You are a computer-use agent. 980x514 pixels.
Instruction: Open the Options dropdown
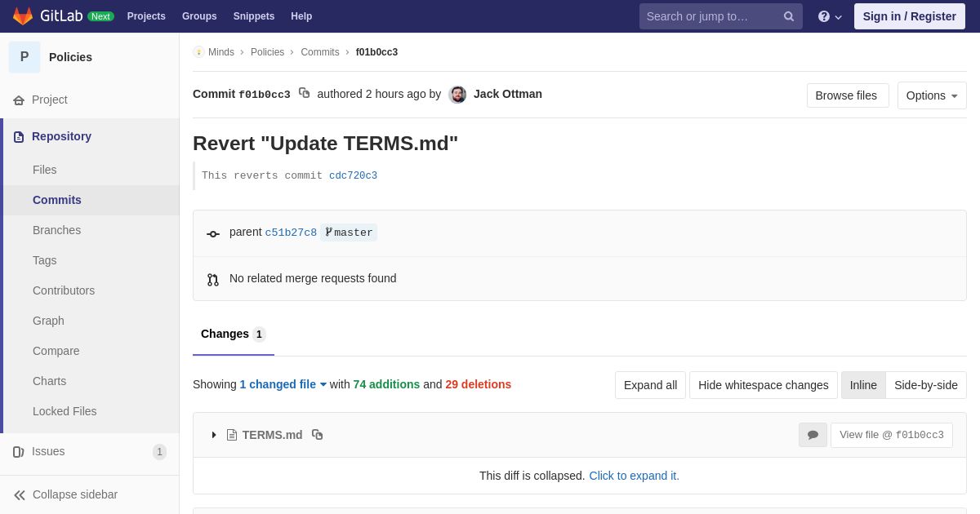click(932, 95)
